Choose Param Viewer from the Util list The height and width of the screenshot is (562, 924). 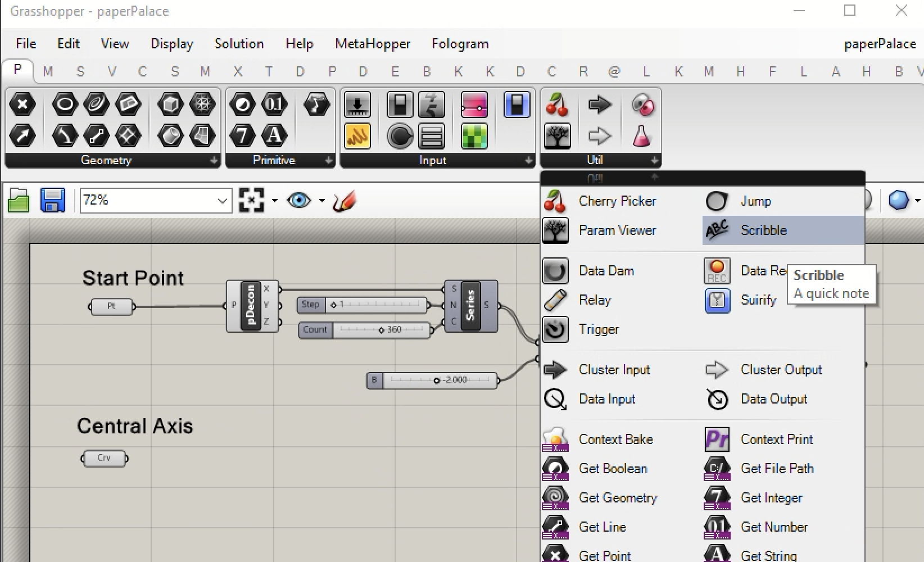(617, 230)
